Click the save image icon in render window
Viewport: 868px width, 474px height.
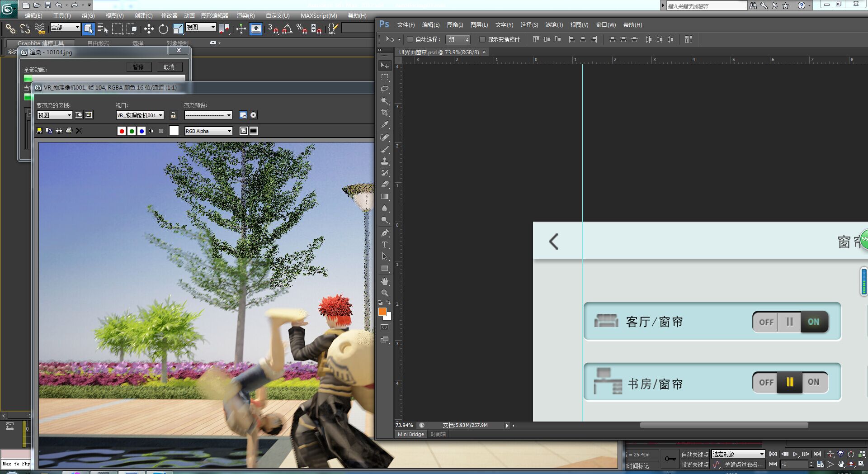[x=39, y=131]
